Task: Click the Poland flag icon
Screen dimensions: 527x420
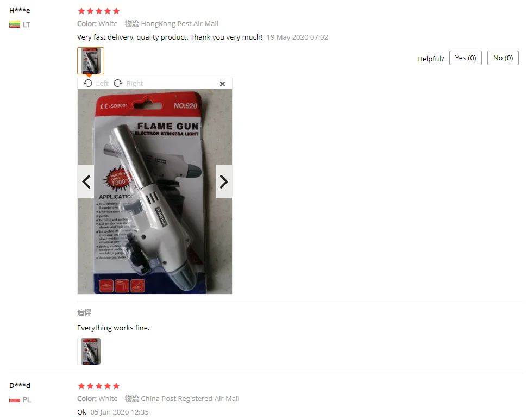Action: [15, 399]
